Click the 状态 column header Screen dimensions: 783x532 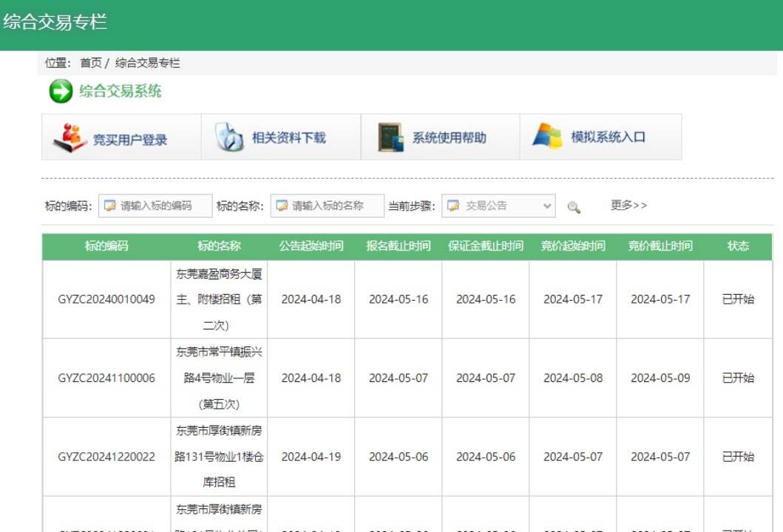(x=736, y=246)
